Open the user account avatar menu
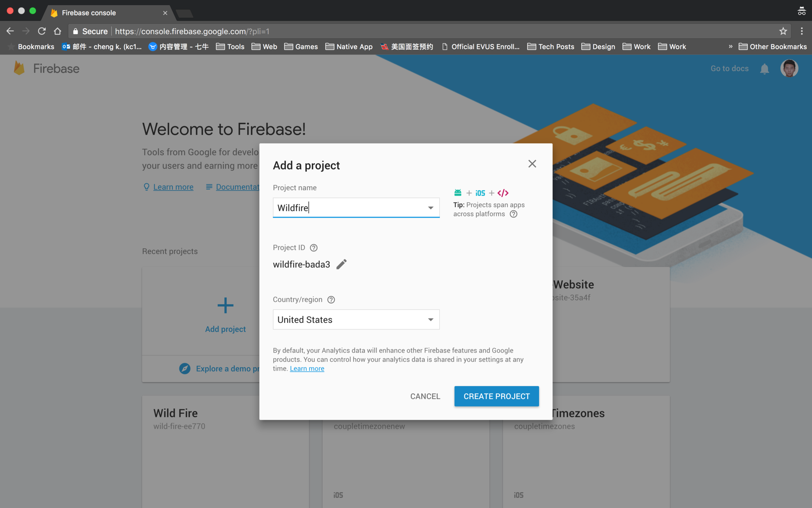Screen dimensions: 812x508 (x=789, y=68)
